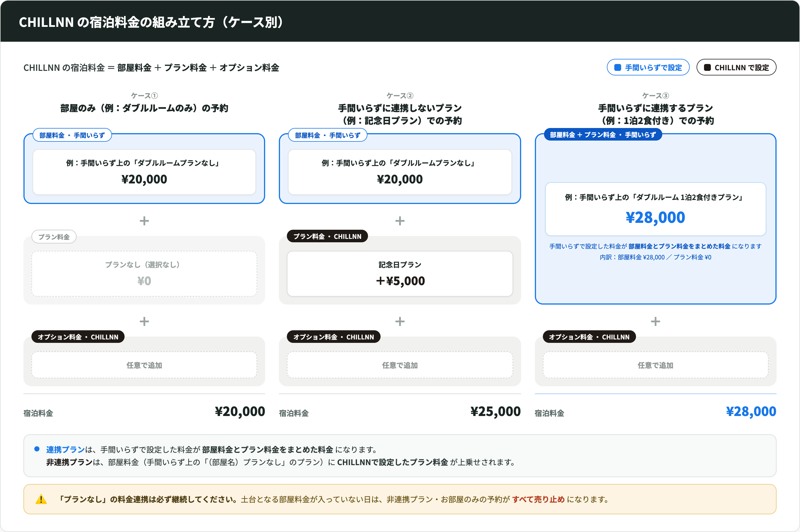Click the plus sign above プラン料金 in case 1
Screen dimensions: 800x532
144,221
